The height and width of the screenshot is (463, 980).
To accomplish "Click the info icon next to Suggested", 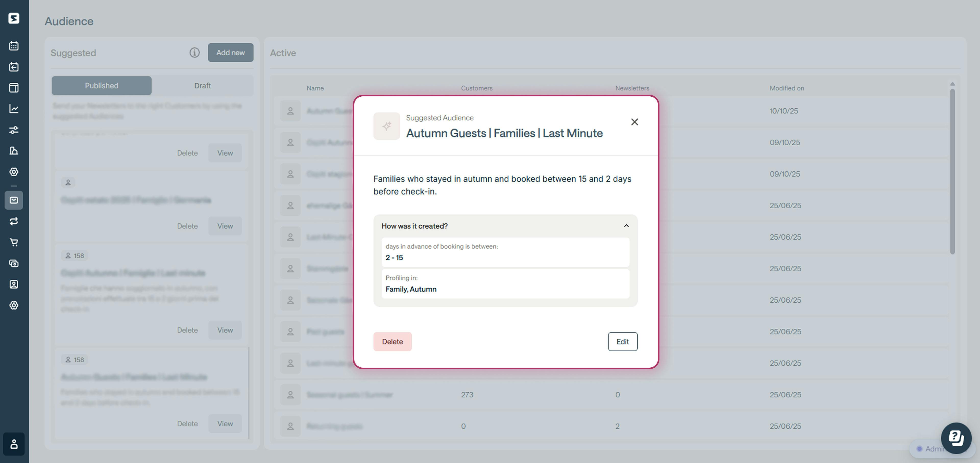I will pos(194,53).
